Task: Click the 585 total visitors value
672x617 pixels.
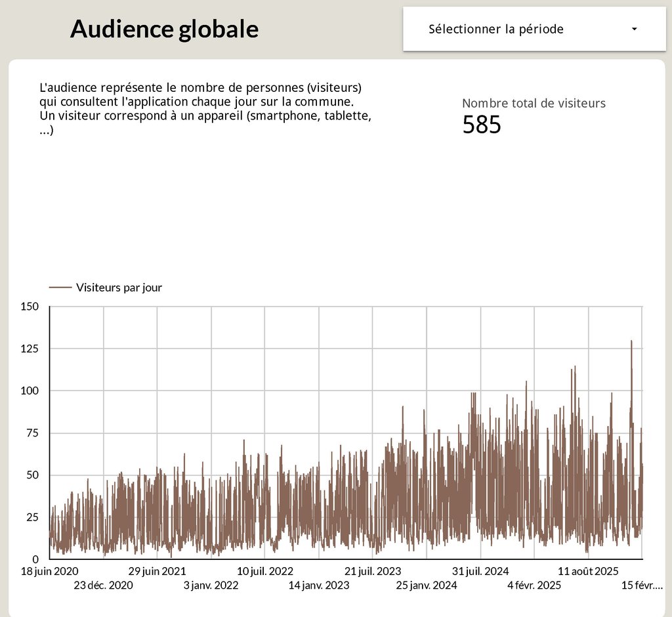Action: [x=482, y=125]
